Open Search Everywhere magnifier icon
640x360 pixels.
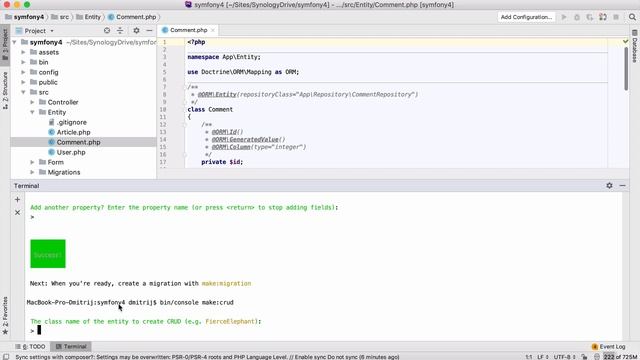tap(632, 17)
